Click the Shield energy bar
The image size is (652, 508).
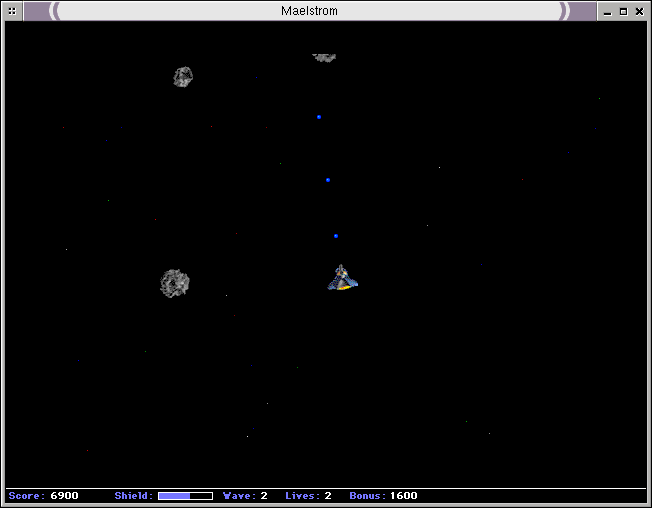pyautogui.click(x=185, y=496)
